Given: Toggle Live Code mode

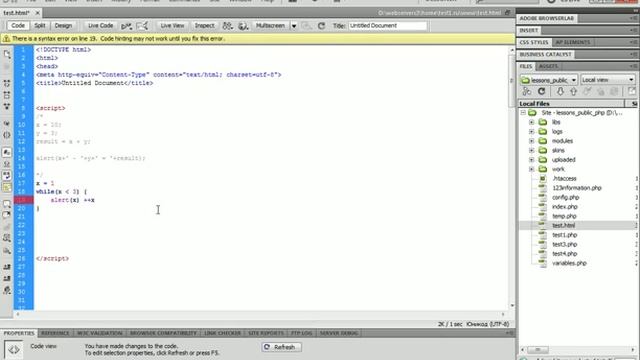Looking at the screenshot, I should (100, 26).
